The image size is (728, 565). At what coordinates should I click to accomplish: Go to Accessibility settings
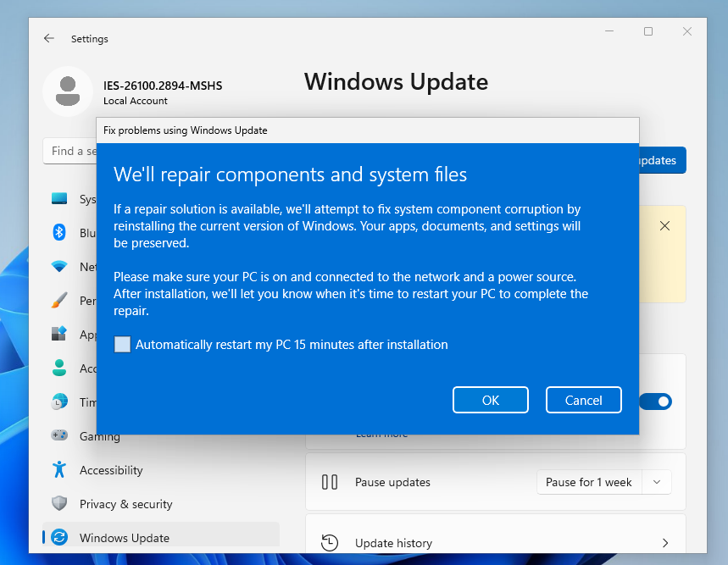pos(161,470)
